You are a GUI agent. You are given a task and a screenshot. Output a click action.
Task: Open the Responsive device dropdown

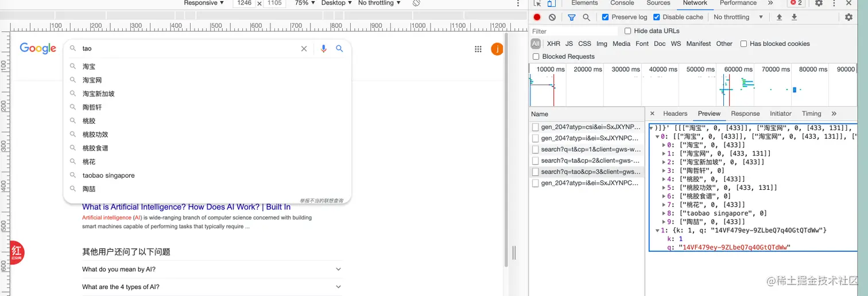pos(204,3)
